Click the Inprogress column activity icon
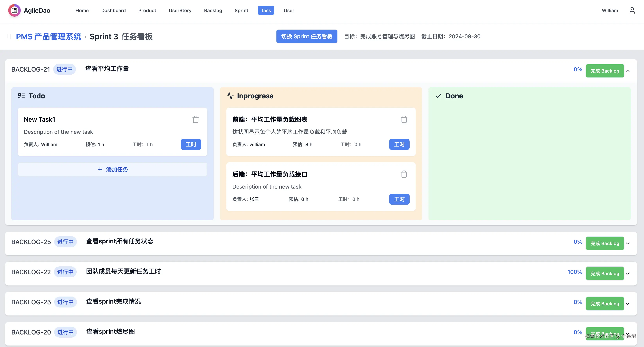The height and width of the screenshot is (347, 644). [230, 96]
